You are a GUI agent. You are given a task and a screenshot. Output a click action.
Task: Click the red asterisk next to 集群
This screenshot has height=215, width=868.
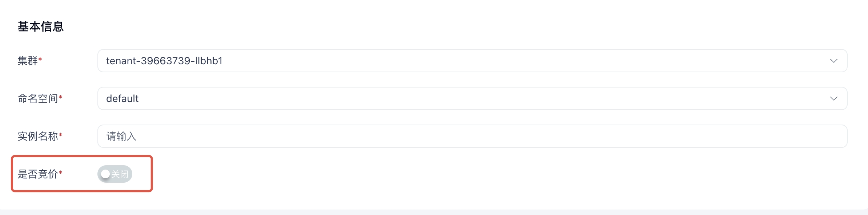pyautogui.click(x=40, y=59)
